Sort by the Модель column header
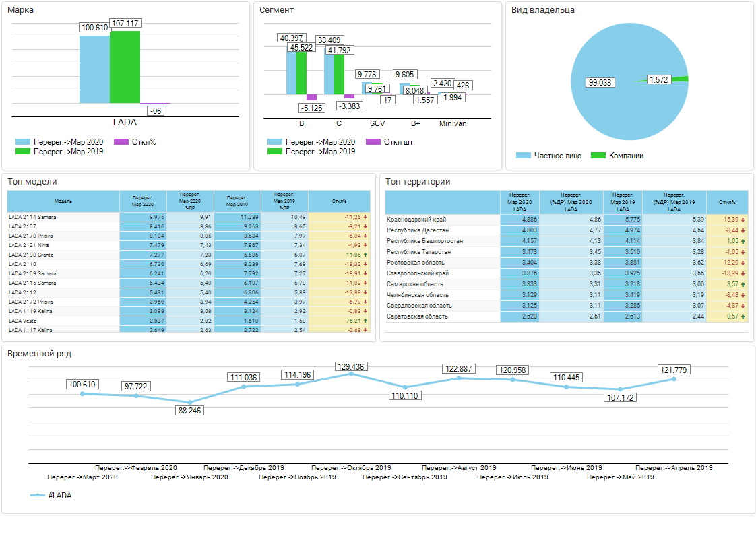Screen dimensions: 756x534 point(63,201)
